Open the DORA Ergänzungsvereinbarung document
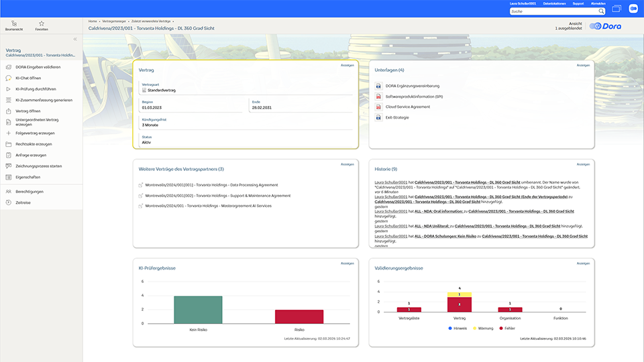Screen dimensions: 644x362 [x=412, y=86]
